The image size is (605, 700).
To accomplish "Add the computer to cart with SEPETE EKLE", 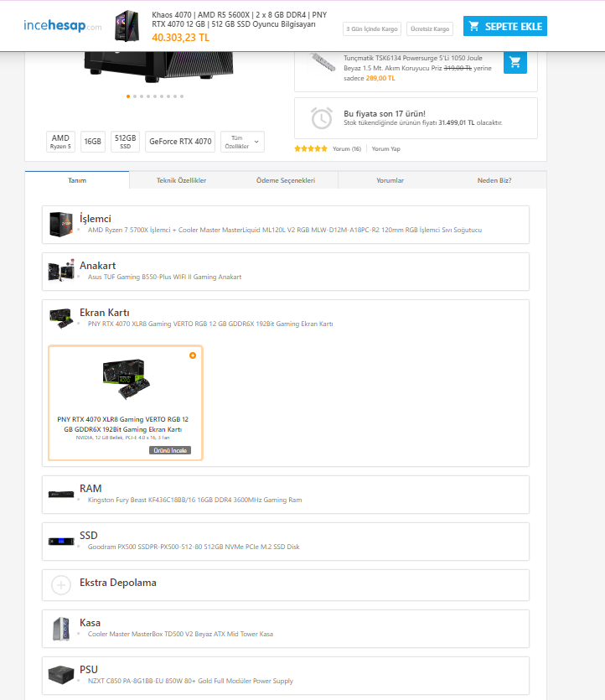I will [x=505, y=26].
